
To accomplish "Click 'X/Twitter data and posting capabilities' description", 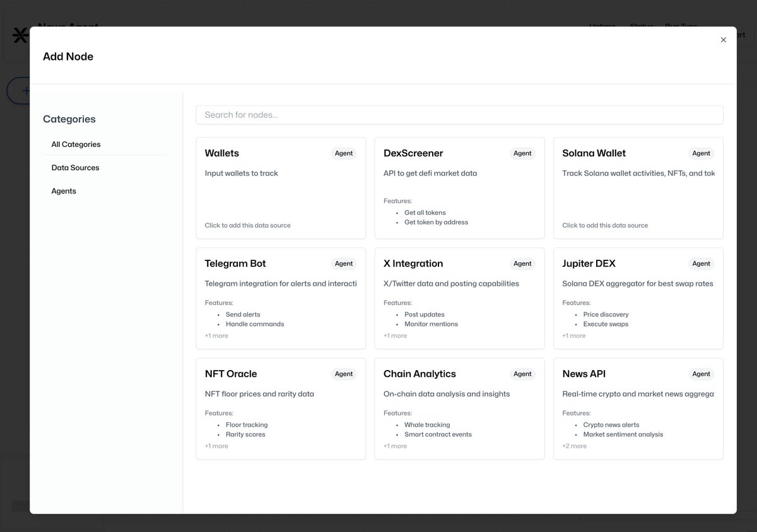I will (452, 284).
